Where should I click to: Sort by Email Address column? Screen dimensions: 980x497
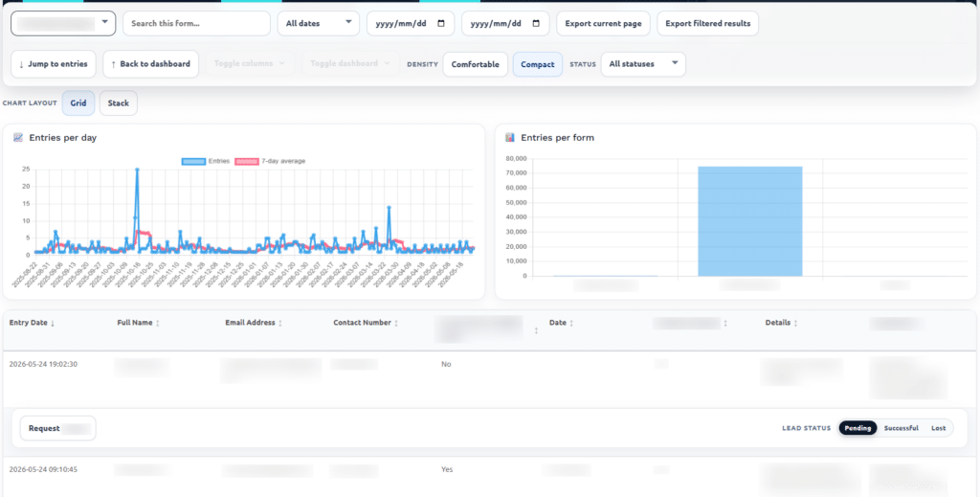[254, 323]
